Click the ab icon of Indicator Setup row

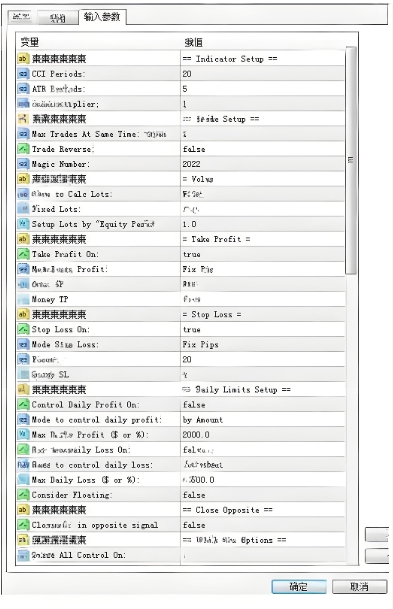[23, 59]
